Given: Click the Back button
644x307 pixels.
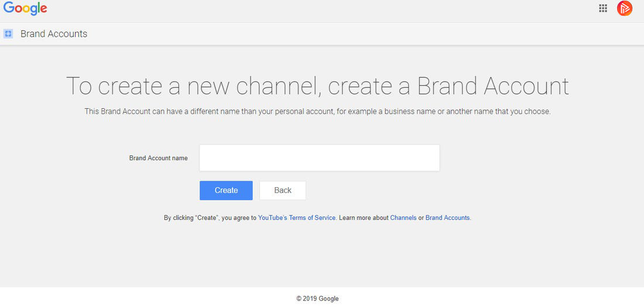Looking at the screenshot, I should (x=283, y=191).
